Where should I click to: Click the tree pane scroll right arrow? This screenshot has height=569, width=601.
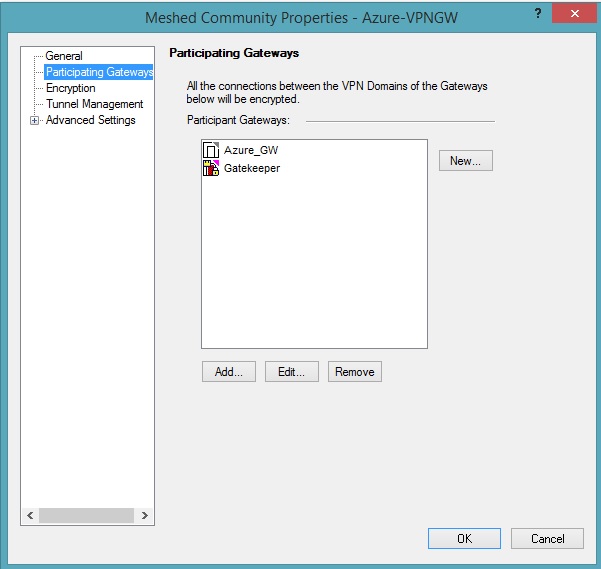144,515
